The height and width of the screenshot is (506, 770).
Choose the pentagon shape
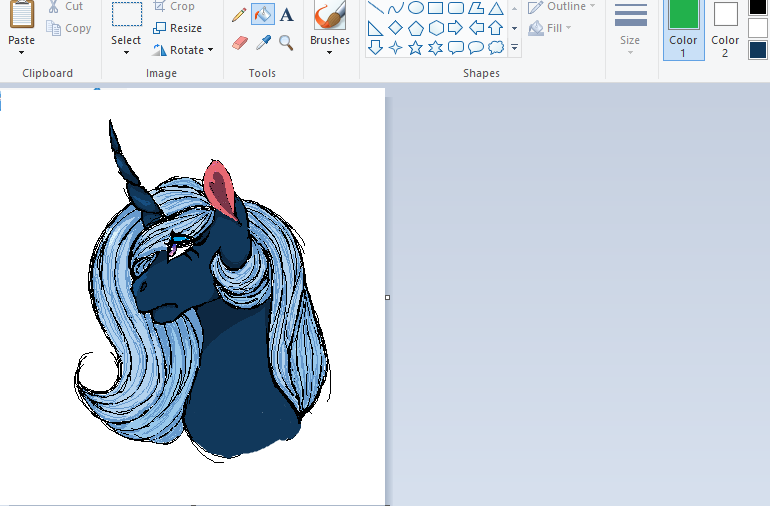[x=415, y=27]
